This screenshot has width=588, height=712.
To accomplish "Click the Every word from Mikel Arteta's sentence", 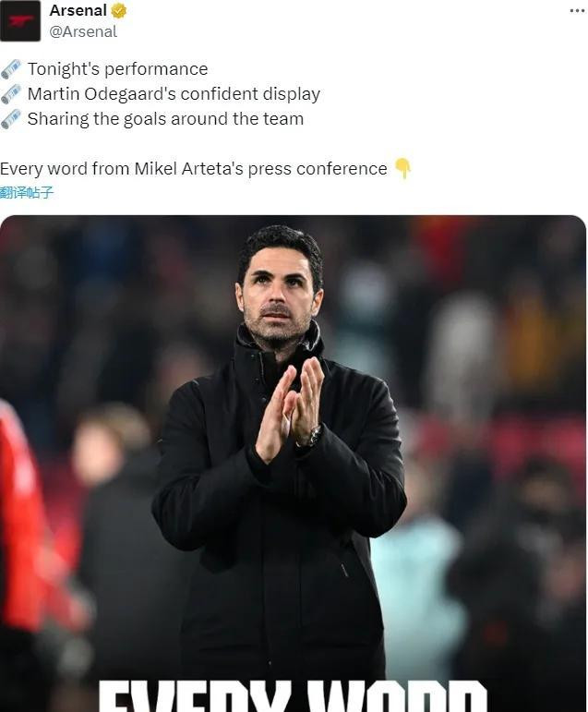I will pos(194,168).
